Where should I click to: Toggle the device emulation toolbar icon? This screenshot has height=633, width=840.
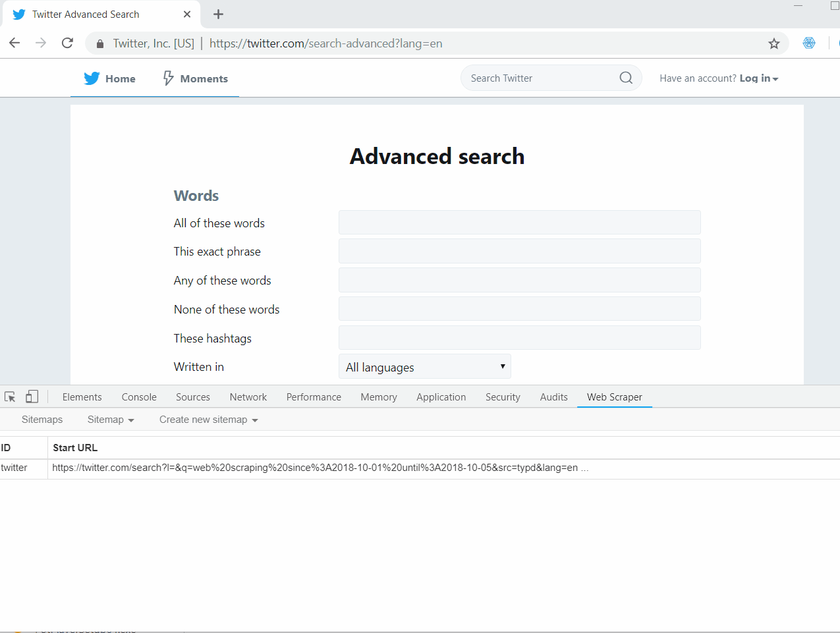(32, 397)
